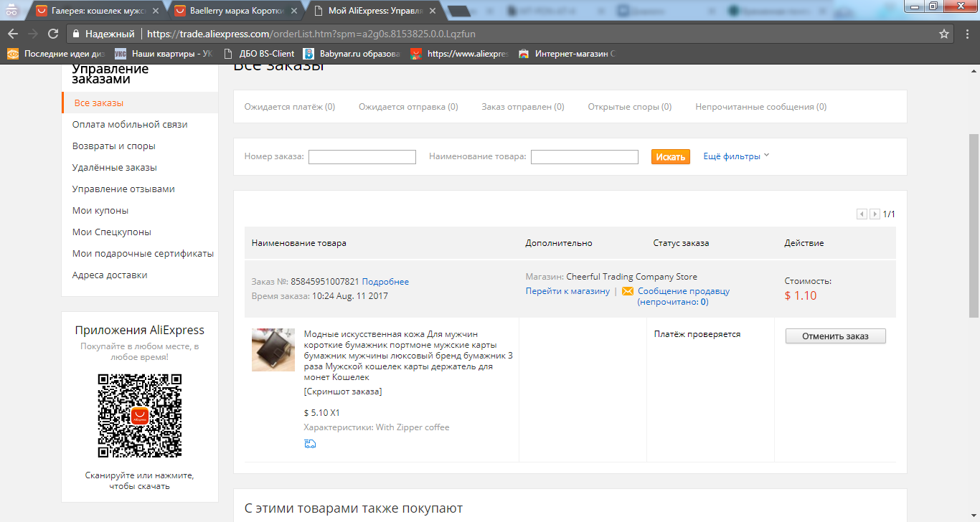Image resolution: width=980 pixels, height=522 pixels.
Task: Show 'Заказ отправлен (0)' orders
Action: click(523, 107)
